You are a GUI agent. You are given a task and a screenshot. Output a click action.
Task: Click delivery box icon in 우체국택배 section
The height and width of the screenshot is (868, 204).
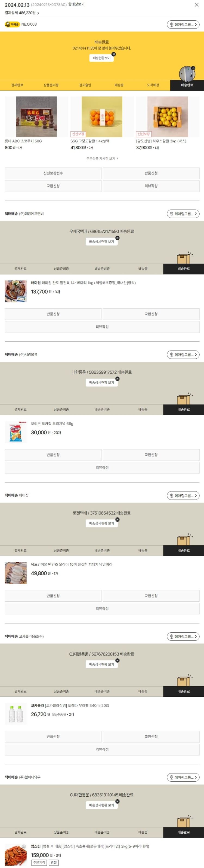184,258
